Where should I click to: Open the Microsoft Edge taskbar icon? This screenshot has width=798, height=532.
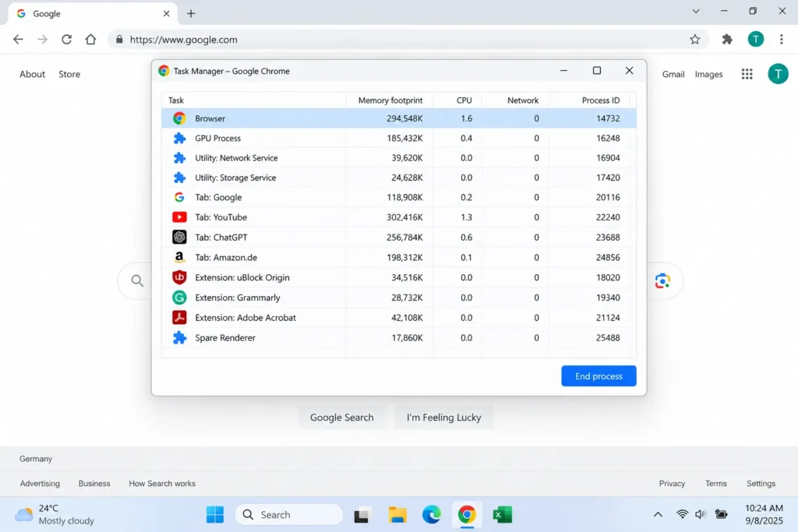432,515
